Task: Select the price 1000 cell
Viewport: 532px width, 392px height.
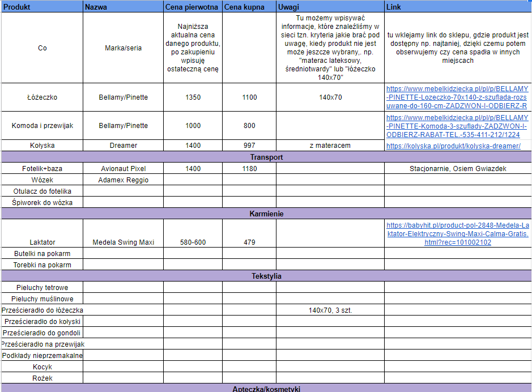Action: click(193, 126)
